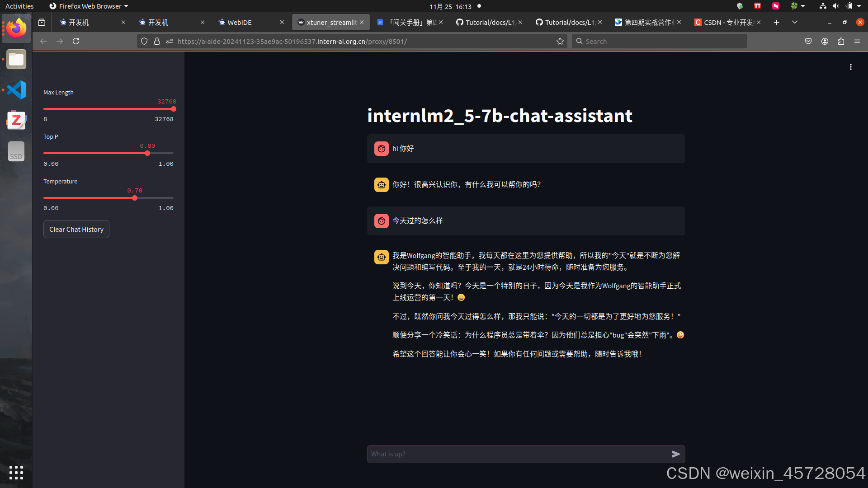Click Clear Chat History
868x488 pixels.
(76, 229)
